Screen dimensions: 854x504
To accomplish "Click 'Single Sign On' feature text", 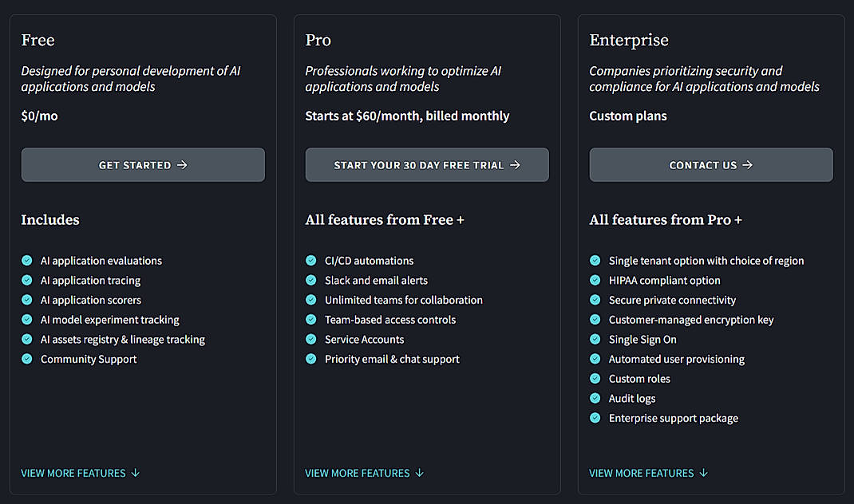I will [642, 339].
